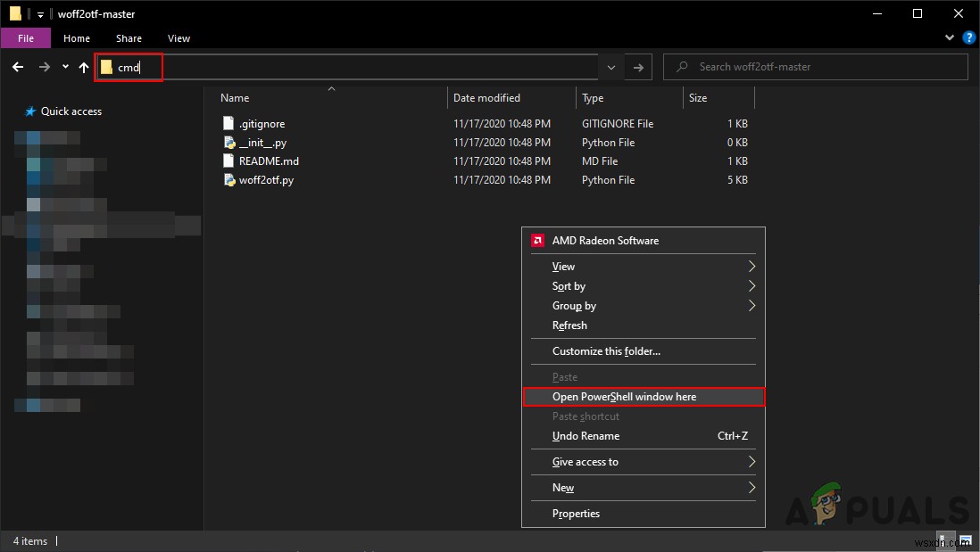
Task: Click the Back navigation arrow
Action: pos(18,67)
